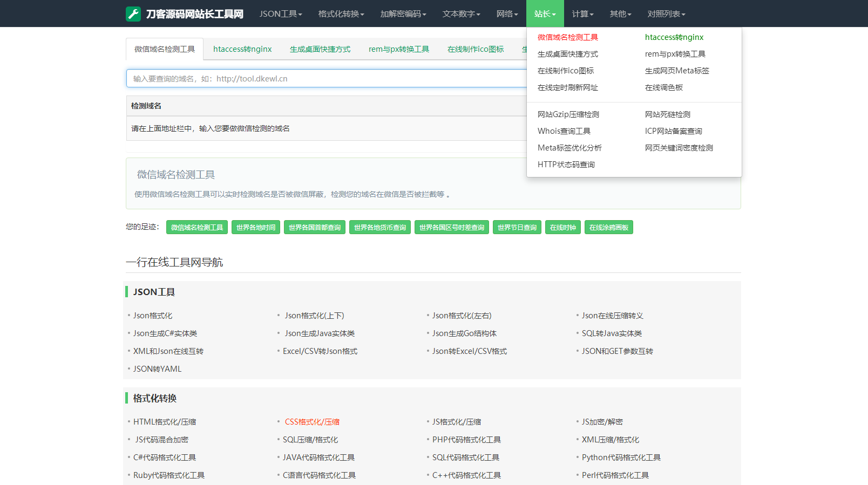The image size is (868, 485).
Task: Open the 世界节日查询 history tag
Action: pos(517,228)
